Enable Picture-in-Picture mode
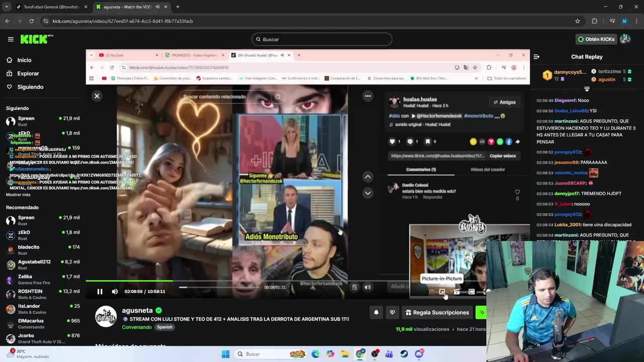The image size is (644, 362). (x=442, y=292)
